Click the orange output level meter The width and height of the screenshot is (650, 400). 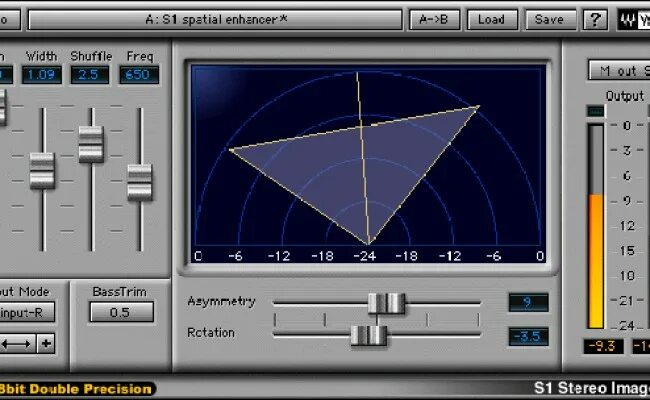click(596, 225)
